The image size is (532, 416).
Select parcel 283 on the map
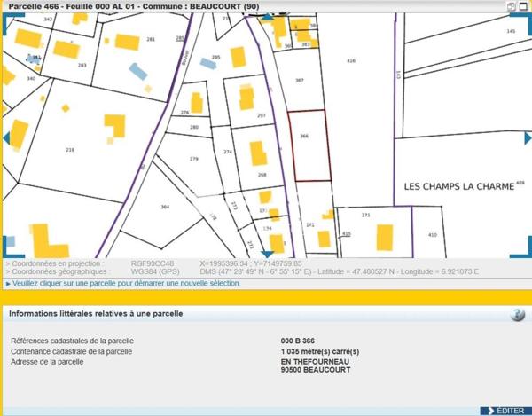(82, 65)
